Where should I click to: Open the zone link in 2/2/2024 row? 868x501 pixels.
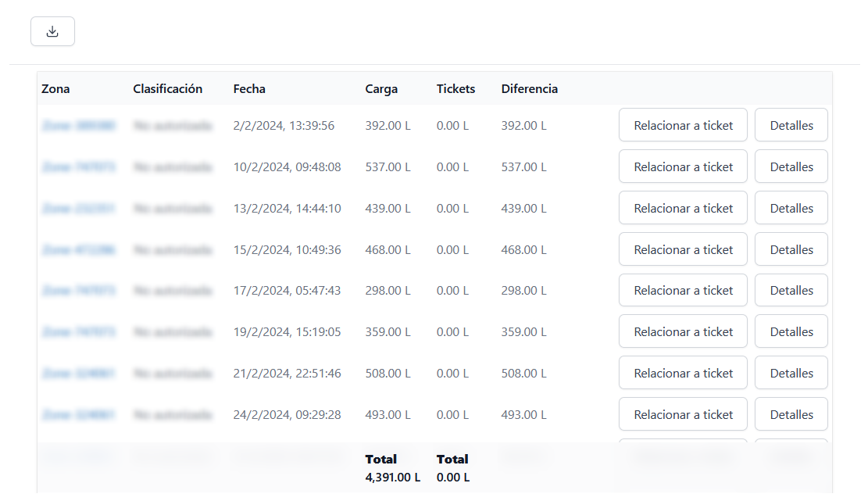(78, 125)
